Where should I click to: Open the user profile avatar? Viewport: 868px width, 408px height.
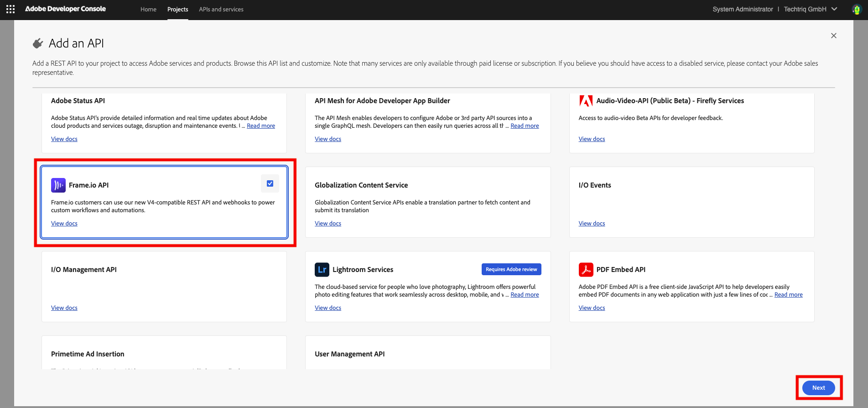(857, 9)
